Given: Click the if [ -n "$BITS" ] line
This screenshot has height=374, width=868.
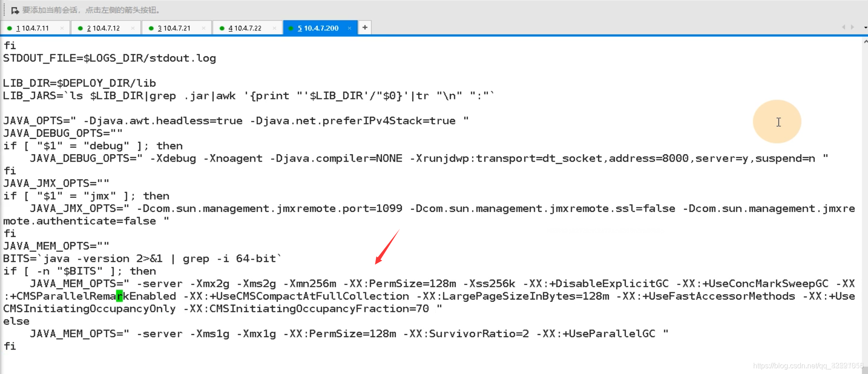Looking at the screenshot, I should [x=79, y=271].
